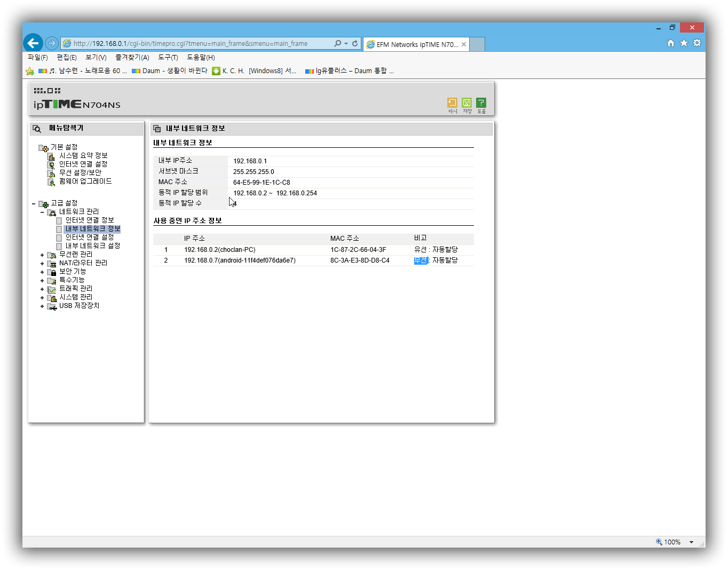This screenshot has height=570, width=728.
Task: Select the EFM Networks ipTIME tab
Action: point(416,44)
